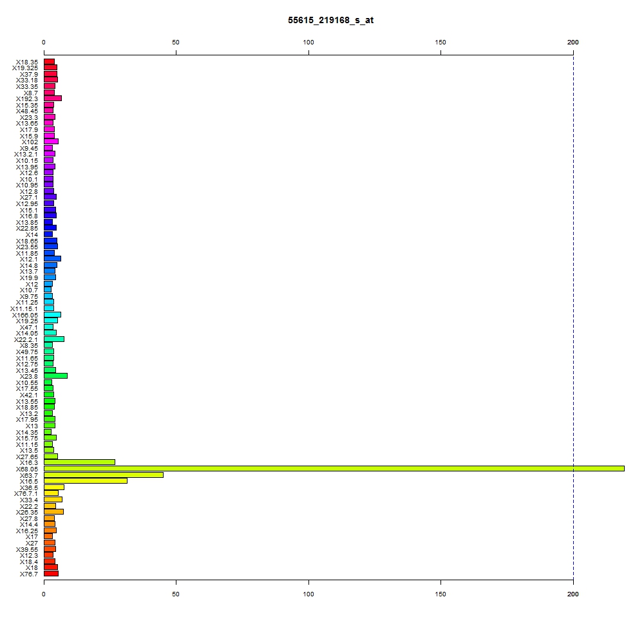Click the top axis tick label 50

(x=176, y=43)
